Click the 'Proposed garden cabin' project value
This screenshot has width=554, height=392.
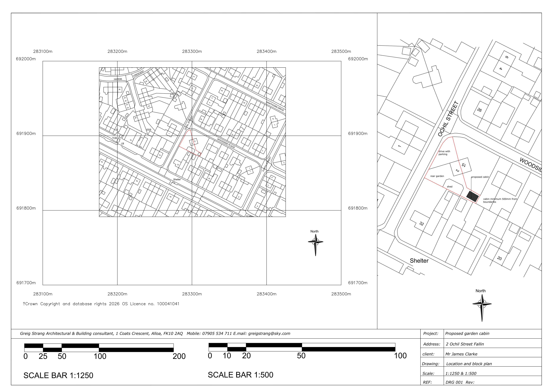[x=467, y=334]
